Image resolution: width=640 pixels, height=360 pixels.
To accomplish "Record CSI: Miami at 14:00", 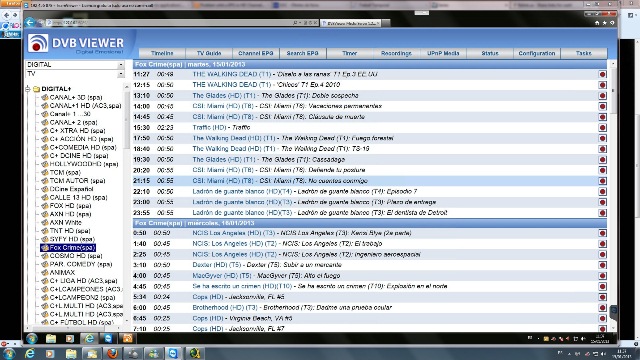I will pyautogui.click(x=602, y=106).
